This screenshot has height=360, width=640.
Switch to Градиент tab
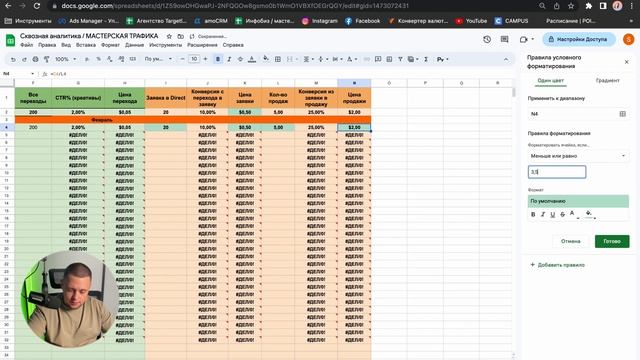(607, 80)
